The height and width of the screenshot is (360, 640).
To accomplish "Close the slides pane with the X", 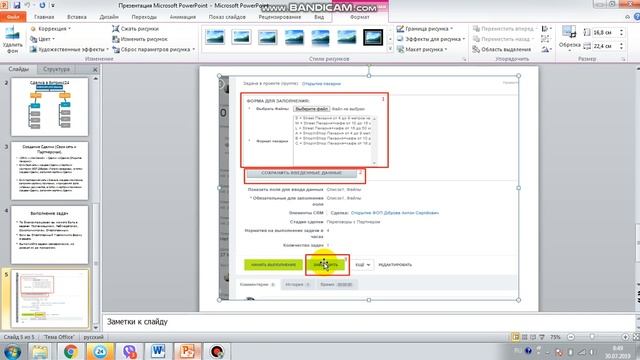I will click(x=95, y=69).
